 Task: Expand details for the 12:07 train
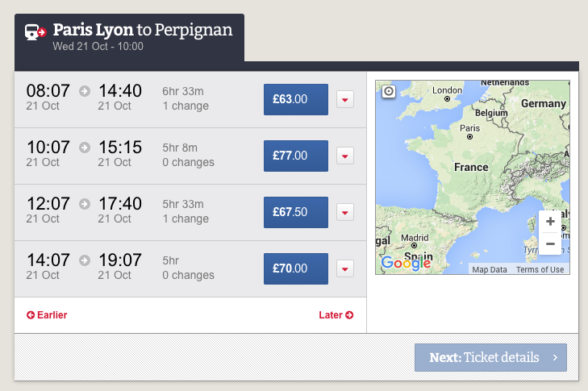(345, 213)
